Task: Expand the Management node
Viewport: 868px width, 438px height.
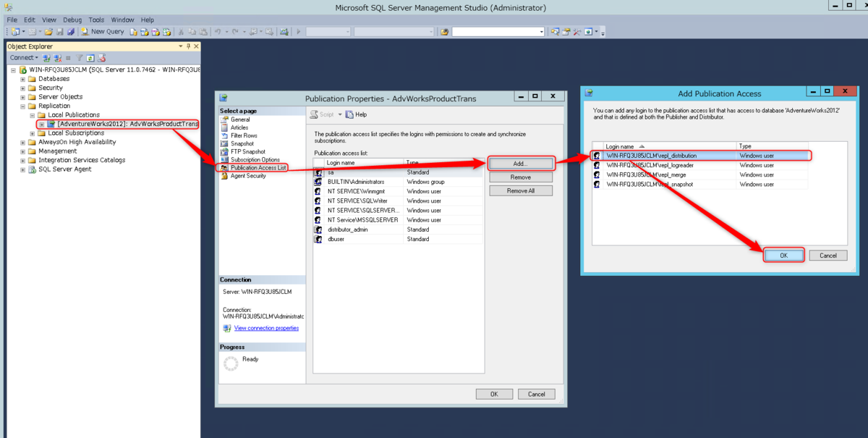Action: tap(22, 151)
